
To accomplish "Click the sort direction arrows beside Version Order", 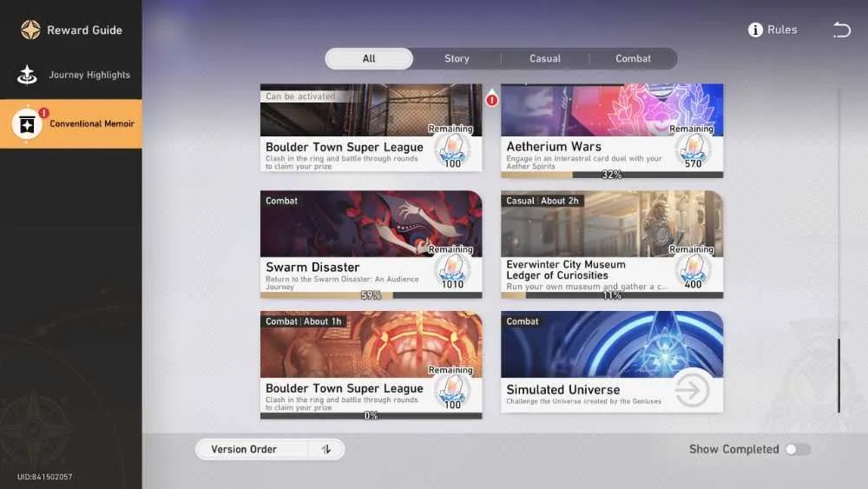I will 326,449.
